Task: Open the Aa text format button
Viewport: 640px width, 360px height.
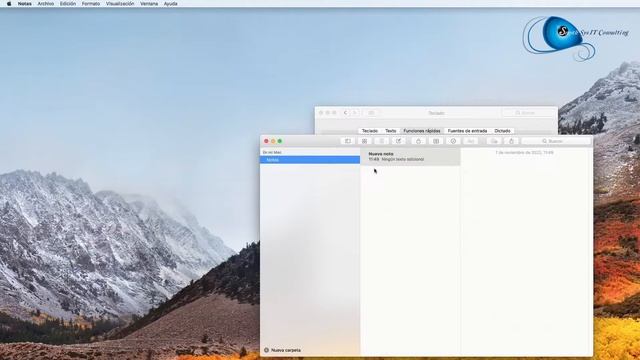Action: click(470, 141)
